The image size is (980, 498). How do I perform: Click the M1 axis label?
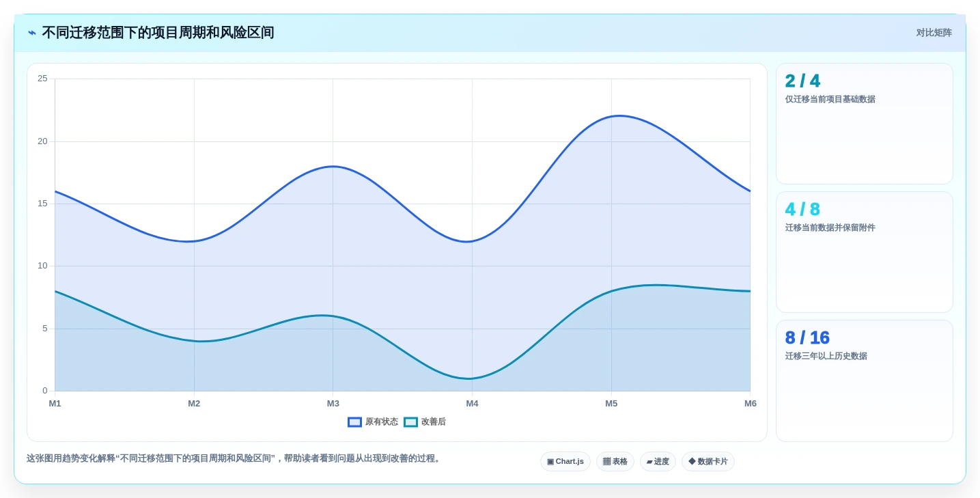[55, 404]
